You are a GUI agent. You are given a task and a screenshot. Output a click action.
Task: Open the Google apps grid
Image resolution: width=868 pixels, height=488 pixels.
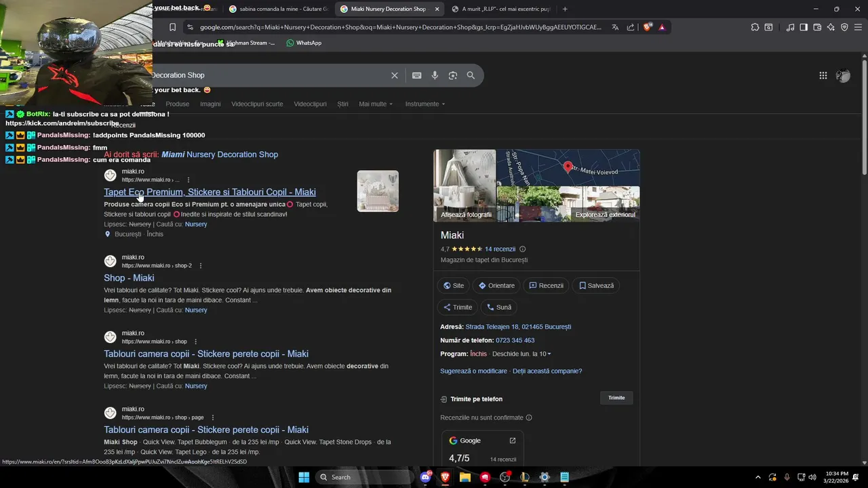coord(823,76)
